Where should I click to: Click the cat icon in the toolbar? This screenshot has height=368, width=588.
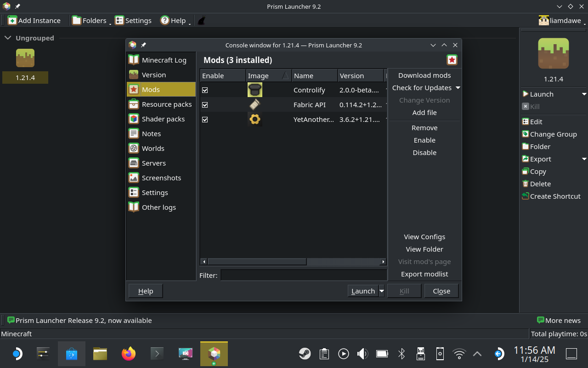pyautogui.click(x=201, y=20)
